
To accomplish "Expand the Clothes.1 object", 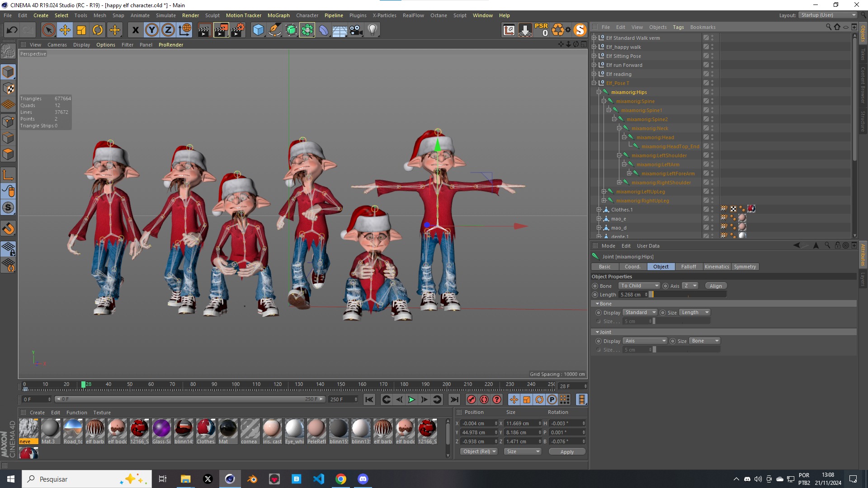I will (x=599, y=210).
